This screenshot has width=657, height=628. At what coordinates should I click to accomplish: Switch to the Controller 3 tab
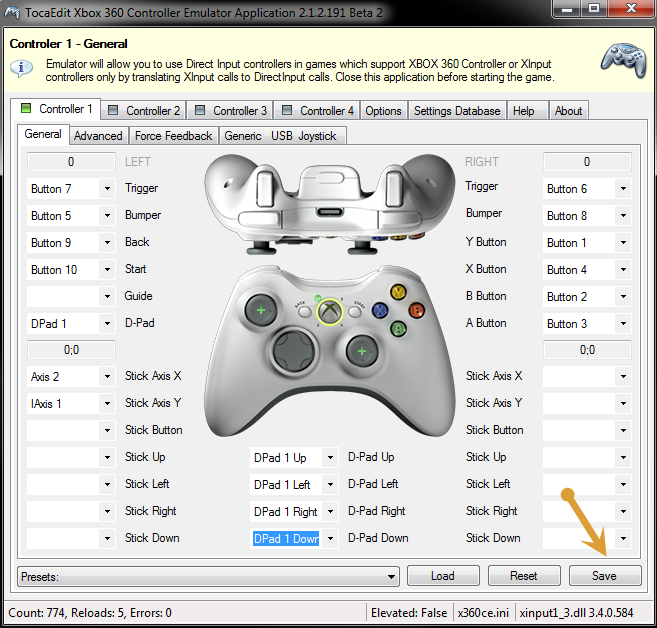[230, 111]
